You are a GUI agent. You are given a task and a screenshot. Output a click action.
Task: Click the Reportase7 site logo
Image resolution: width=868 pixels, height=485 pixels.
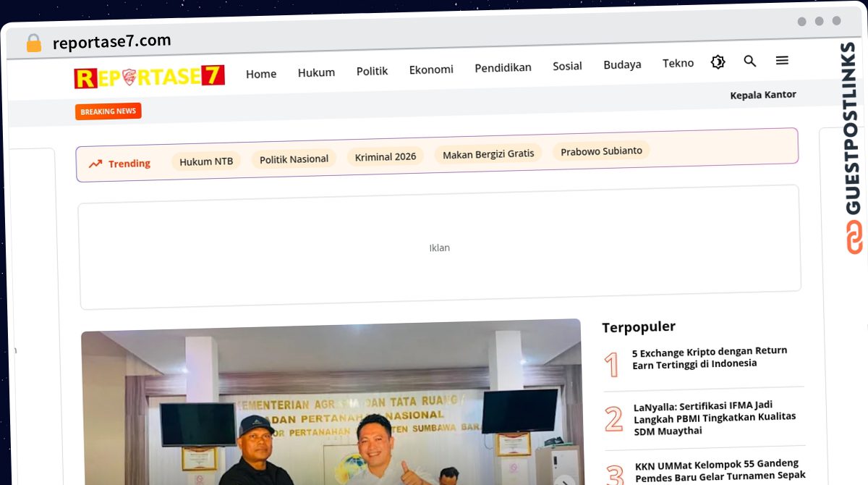click(x=149, y=77)
